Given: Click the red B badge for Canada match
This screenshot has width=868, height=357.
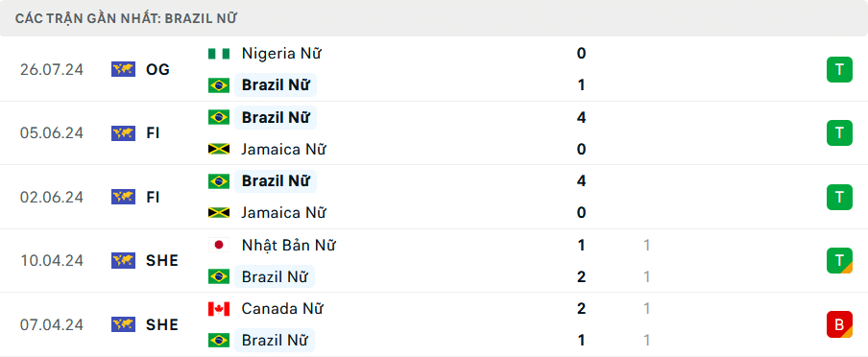Looking at the screenshot, I should 839,324.
